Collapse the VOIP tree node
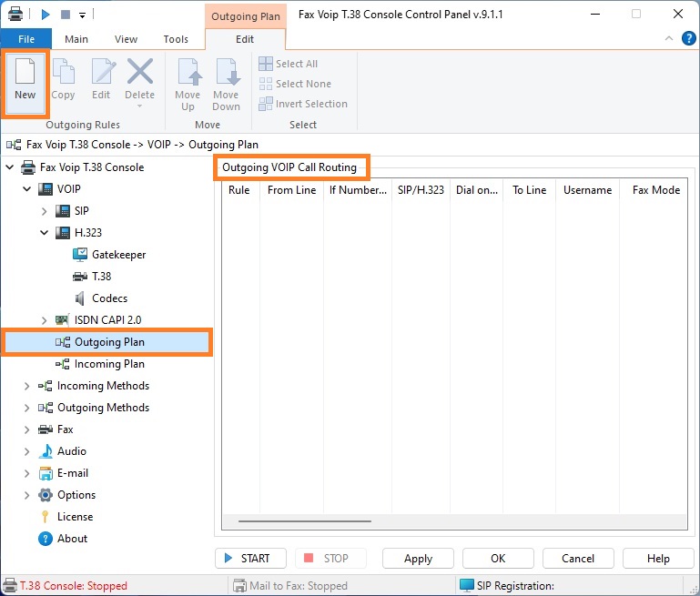 (26, 189)
